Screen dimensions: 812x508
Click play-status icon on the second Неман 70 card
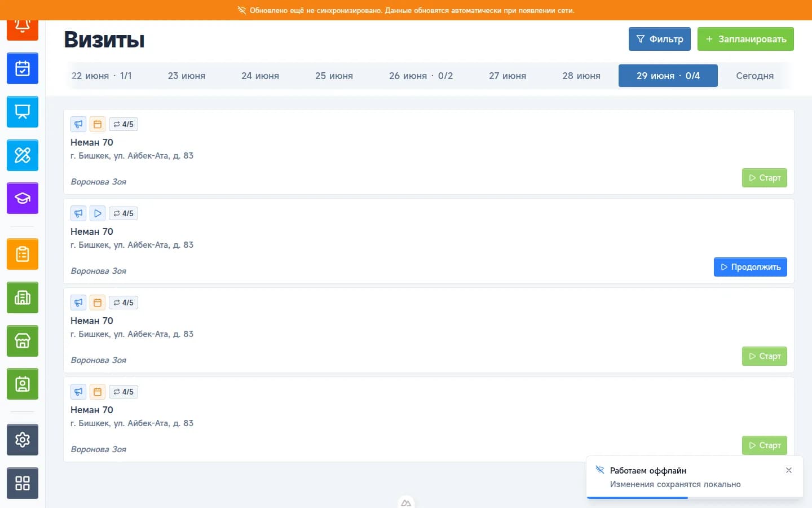coord(98,213)
